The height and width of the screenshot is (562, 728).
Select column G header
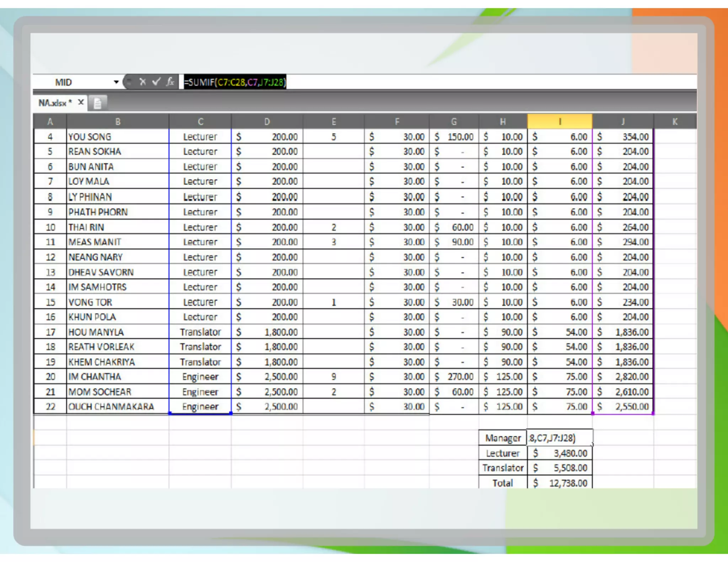(x=454, y=122)
